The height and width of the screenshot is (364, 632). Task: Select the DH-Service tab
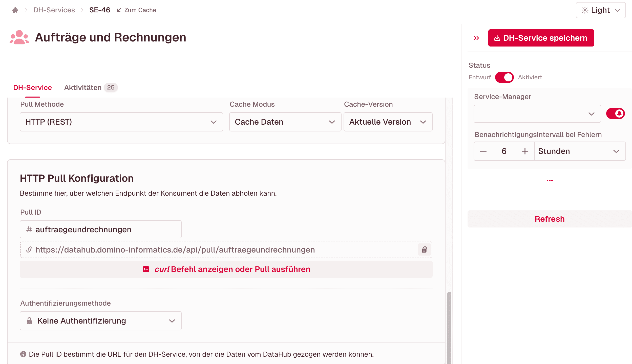pyautogui.click(x=32, y=87)
